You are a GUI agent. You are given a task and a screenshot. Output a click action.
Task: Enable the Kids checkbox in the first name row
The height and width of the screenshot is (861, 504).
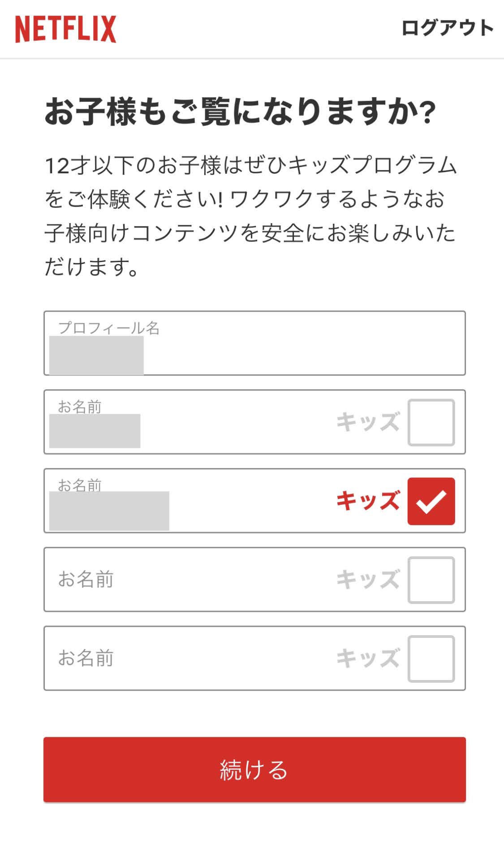point(431,422)
